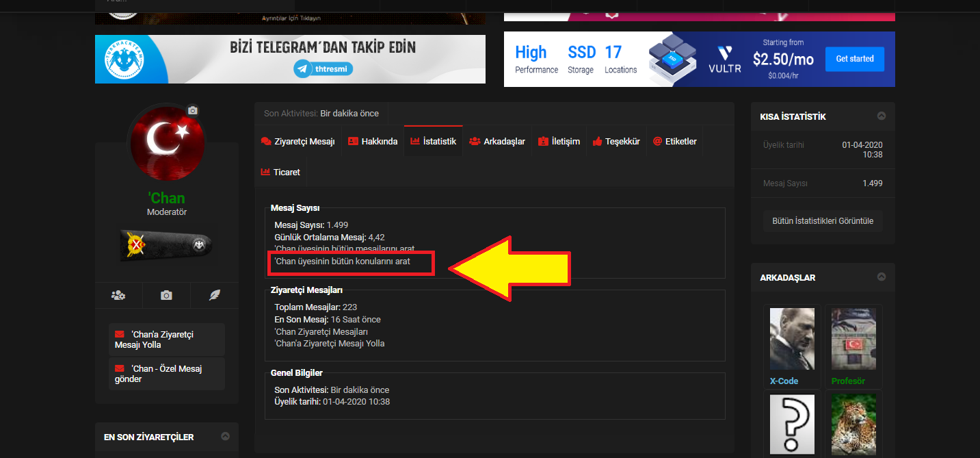The height and width of the screenshot is (458, 980).
Task: Click the Profesör friend name
Action: [848, 381]
